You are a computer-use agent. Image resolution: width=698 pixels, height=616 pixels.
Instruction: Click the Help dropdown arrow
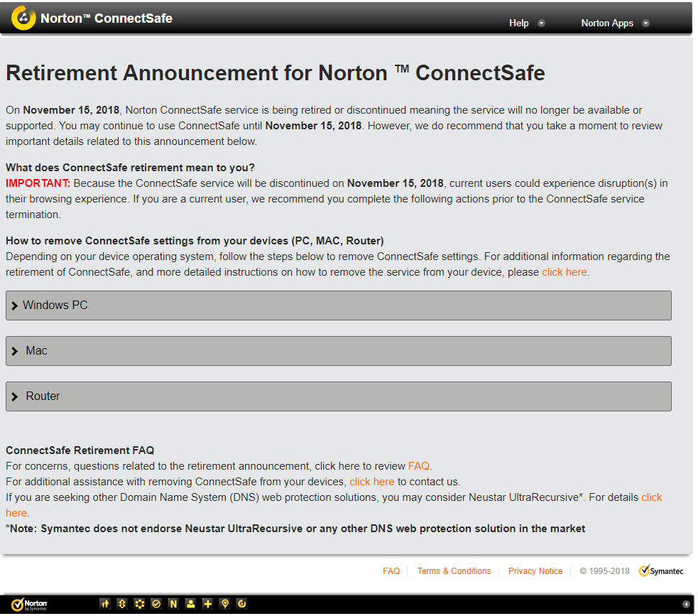[x=541, y=23]
